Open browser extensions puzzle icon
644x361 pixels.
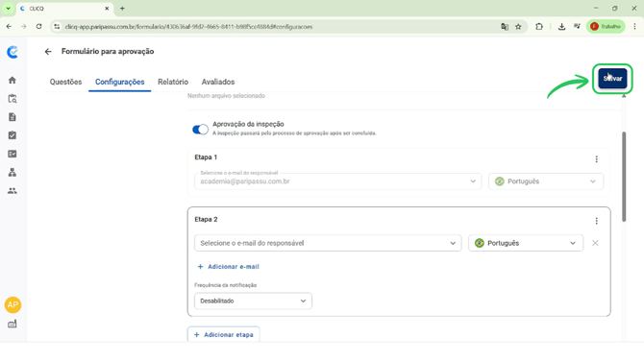539,27
